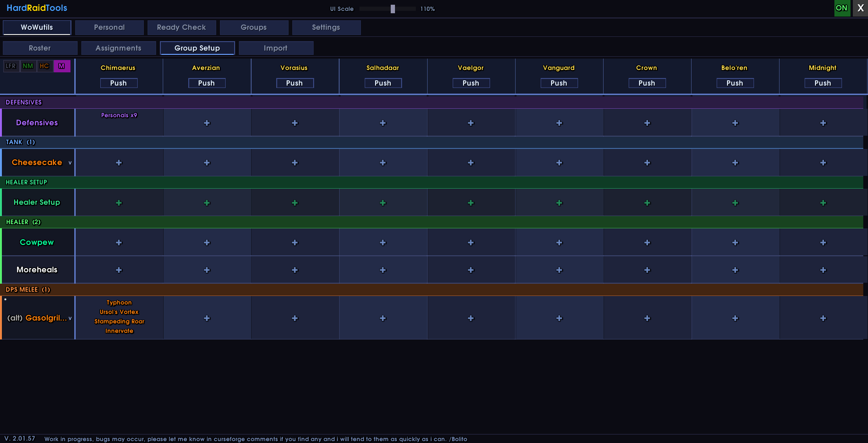Push setup for Vorasius
This screenshot has width=868, height=443.
coord(295,83)
